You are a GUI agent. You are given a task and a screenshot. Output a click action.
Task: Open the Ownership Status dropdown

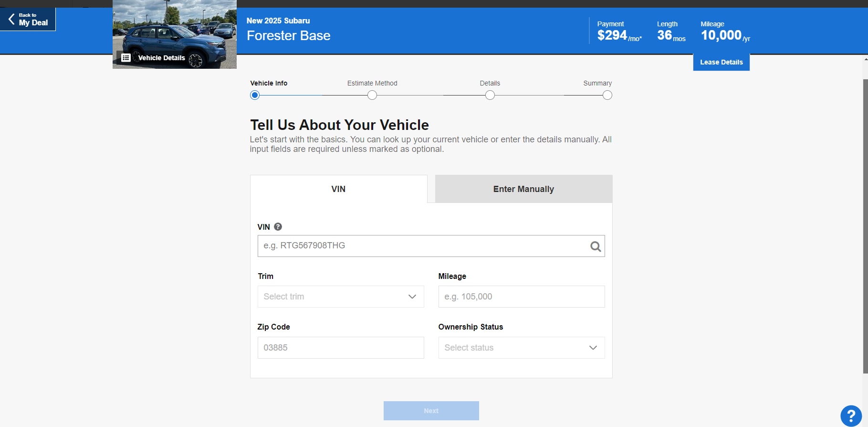522,348
